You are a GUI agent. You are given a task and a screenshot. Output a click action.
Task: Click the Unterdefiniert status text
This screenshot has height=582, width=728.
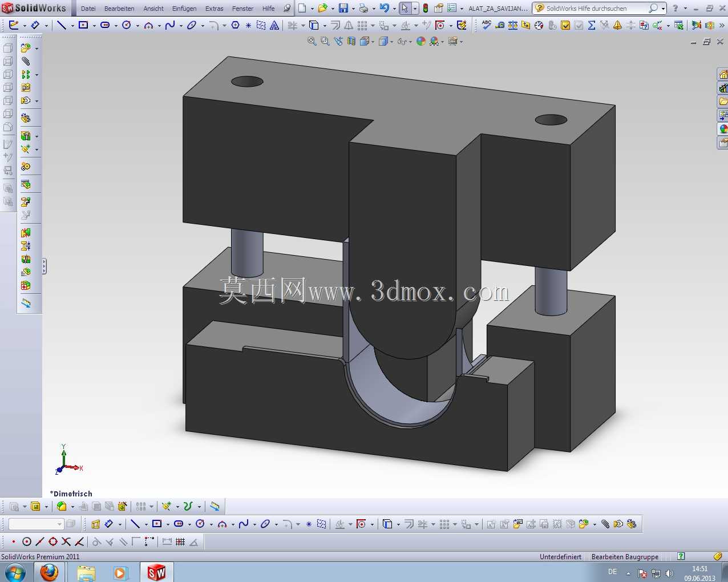pyautogui.click(x=560, y=556)
